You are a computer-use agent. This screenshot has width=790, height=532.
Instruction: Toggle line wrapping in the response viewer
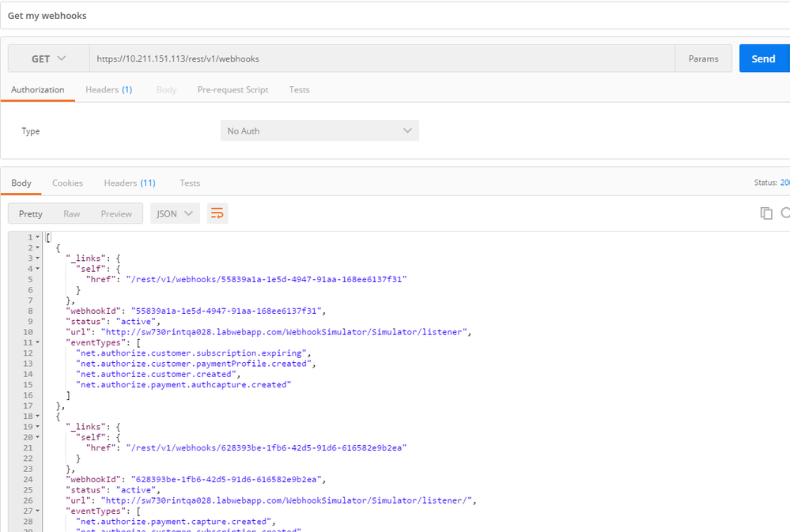point(217,213)
